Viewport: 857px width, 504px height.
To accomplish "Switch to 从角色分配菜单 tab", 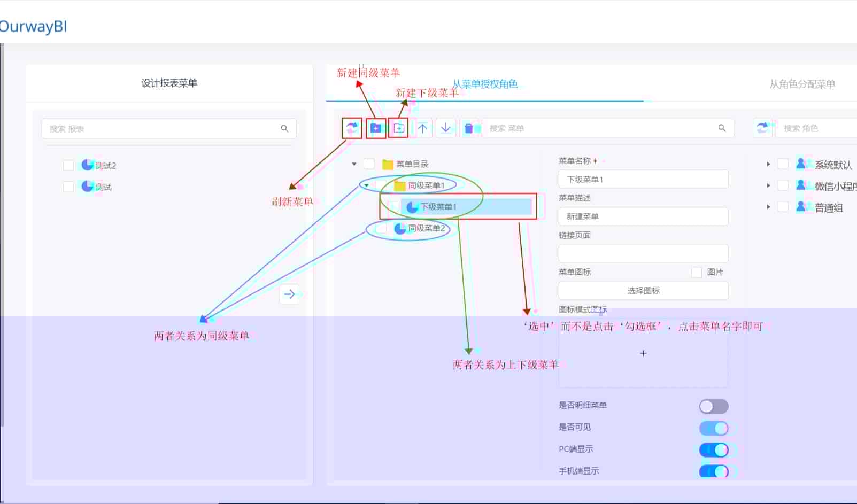I will tap(802, 84).
